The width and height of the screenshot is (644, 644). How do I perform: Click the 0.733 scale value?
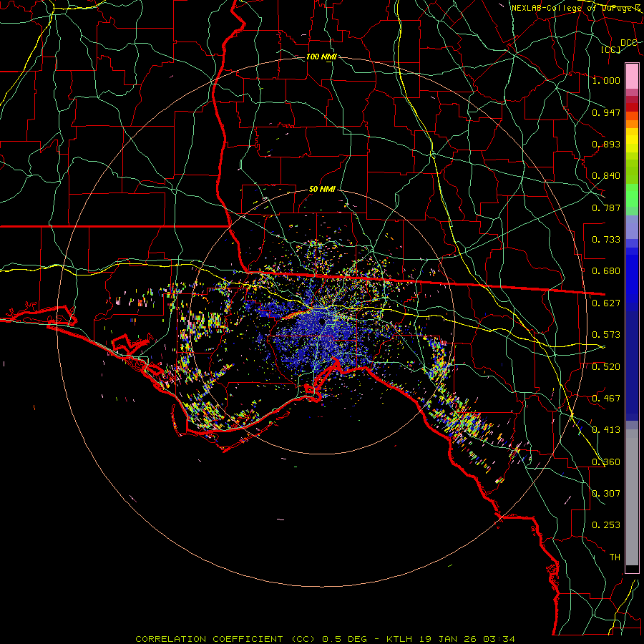606,240
